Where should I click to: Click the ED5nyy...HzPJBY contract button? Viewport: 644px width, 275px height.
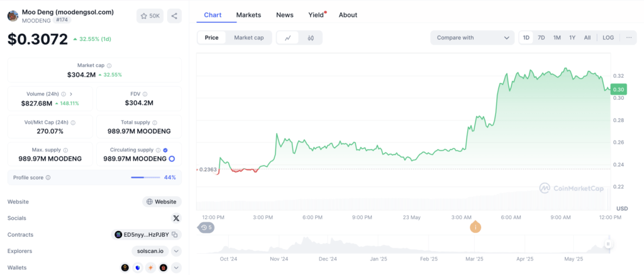(146, 235)
